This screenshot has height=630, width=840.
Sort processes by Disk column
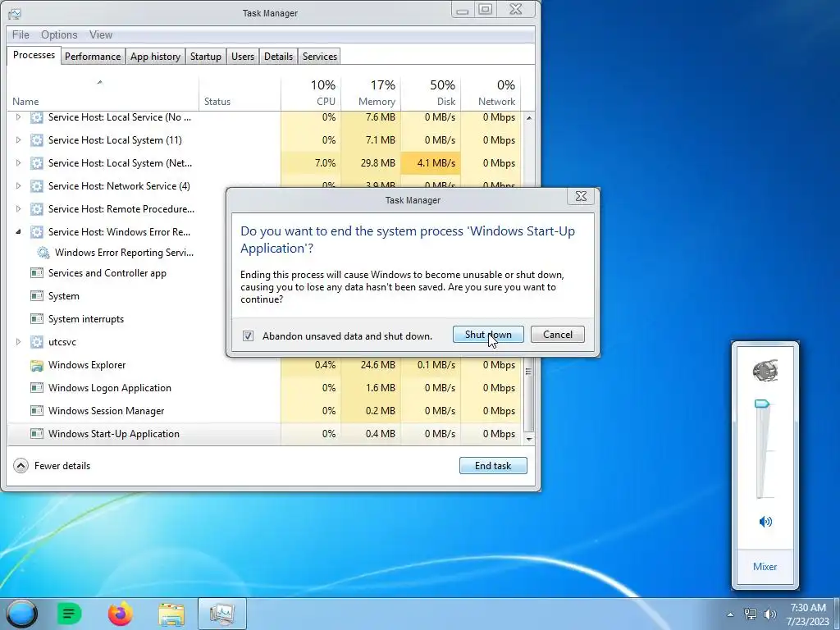(431, 92)
